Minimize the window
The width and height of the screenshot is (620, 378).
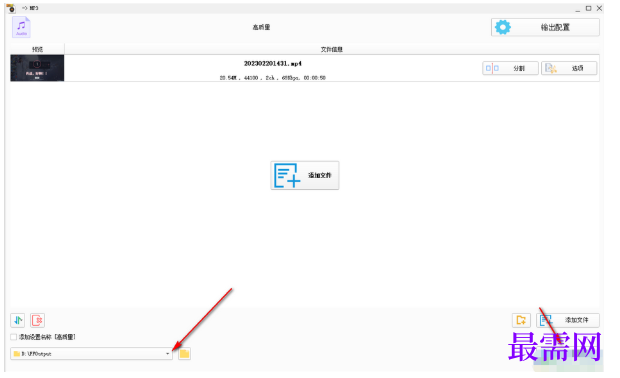pos(578,8)
